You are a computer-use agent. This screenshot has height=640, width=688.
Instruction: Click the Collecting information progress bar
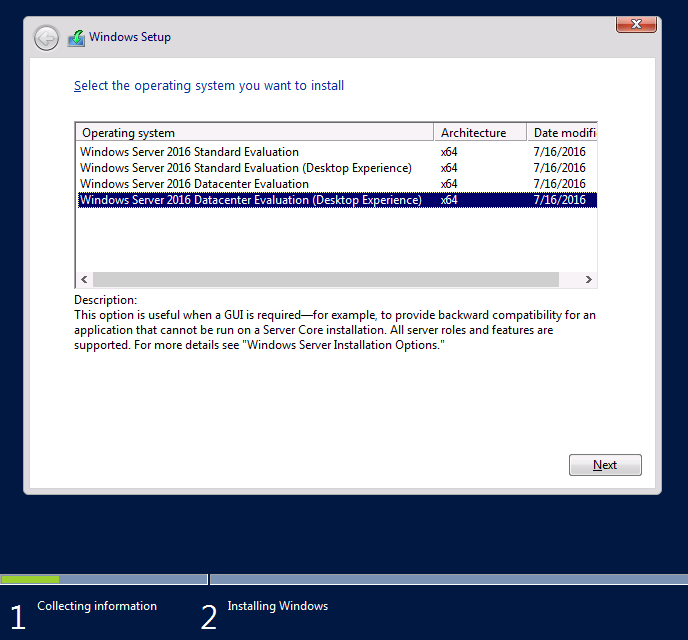(x=104, y=579)
